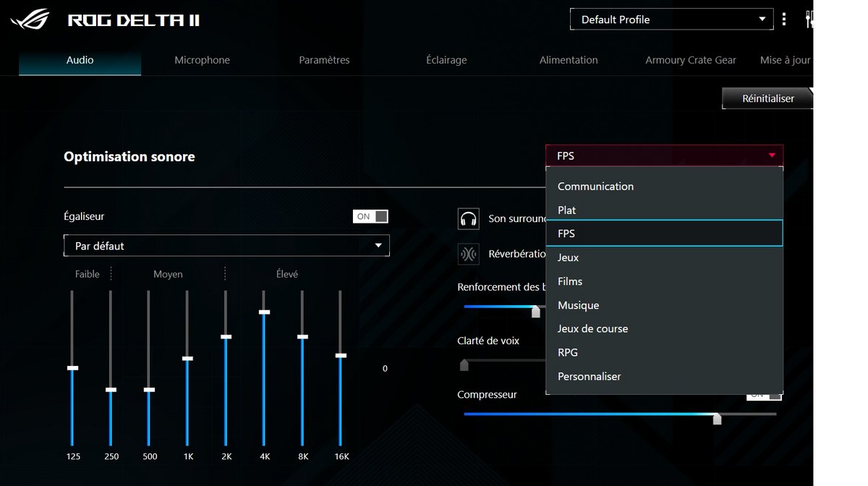Click the Renforcement des basses slider handle
The image size is (868, 486).
536,312
